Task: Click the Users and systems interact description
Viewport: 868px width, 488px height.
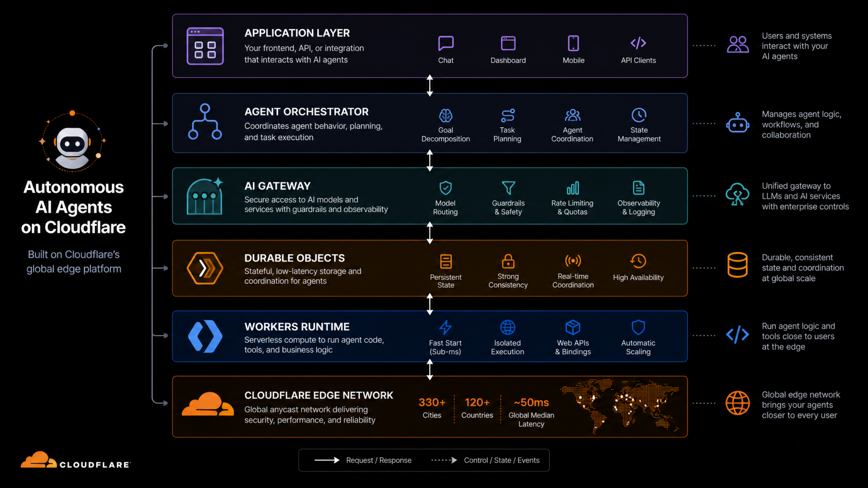Action: pyautogui.click(x=797, y=46)
